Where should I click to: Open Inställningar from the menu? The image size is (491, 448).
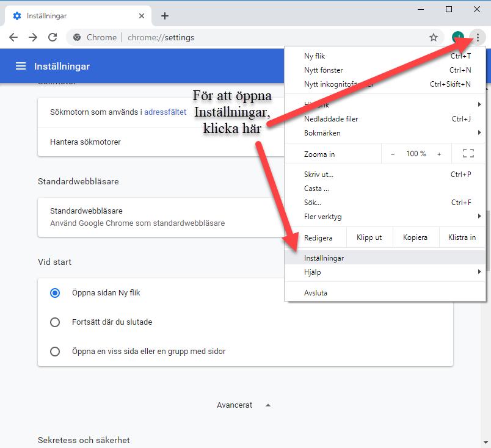pos(385,258)
